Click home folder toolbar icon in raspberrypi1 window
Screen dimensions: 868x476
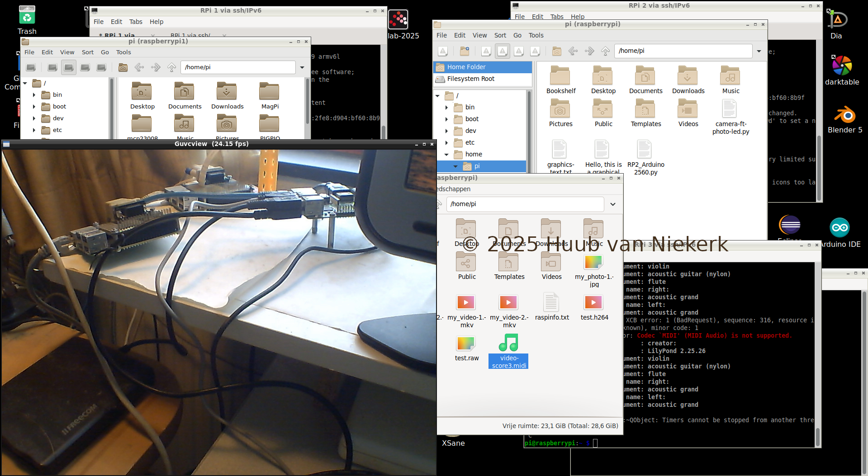click(x=123, y=67)
